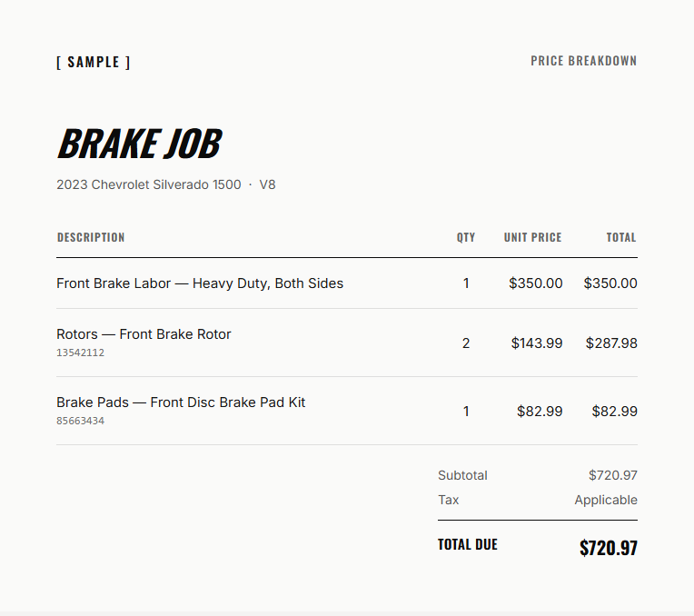Click the UNIT PRICE column header
Viewport: 694px width, 616px height.
tap(533, 237)
